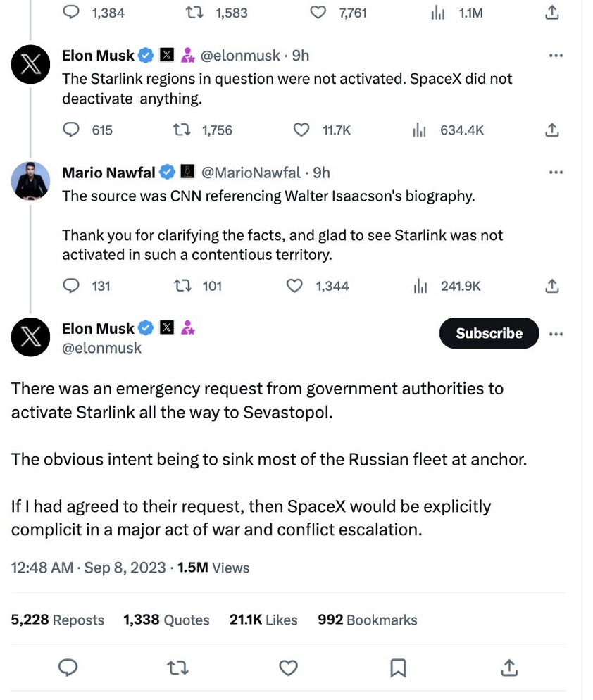Open Mario Nawfal's profile picture
Image resolution: width=593 pixels, height=700 pixels.
(31, 181)
